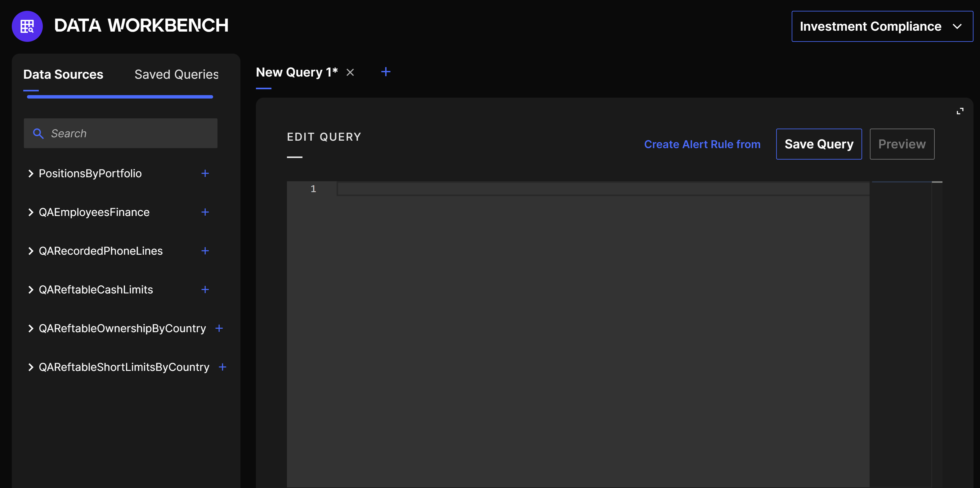Expand the QAReftableCashLimits tree node

(31, 290)
